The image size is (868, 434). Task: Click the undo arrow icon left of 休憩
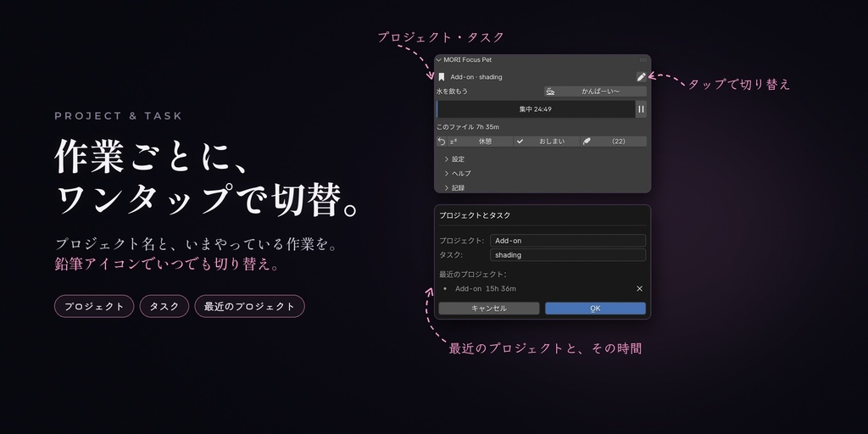(x=441, y=142)
